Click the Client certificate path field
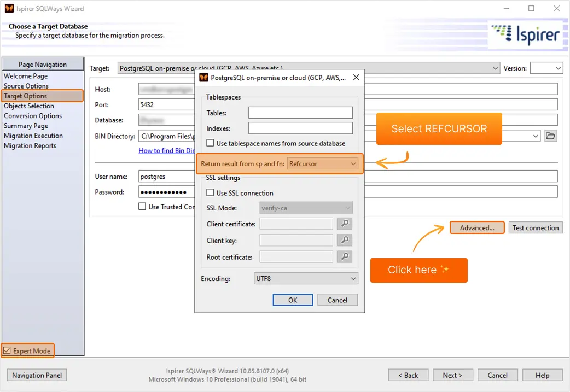The width and height of the screenshot is (570, 392). click(x=296, y=224)
